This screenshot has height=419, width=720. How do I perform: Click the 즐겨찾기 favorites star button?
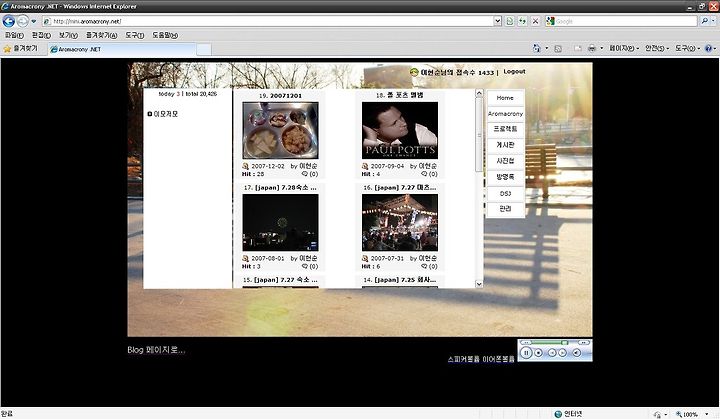pyautogui.click(x=21, y=49)
